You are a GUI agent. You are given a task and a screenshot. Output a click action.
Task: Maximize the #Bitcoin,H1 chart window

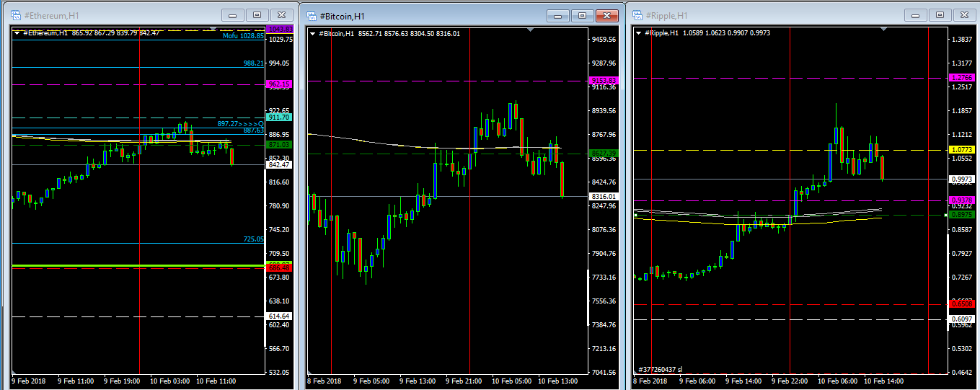(x=582, y=15)
